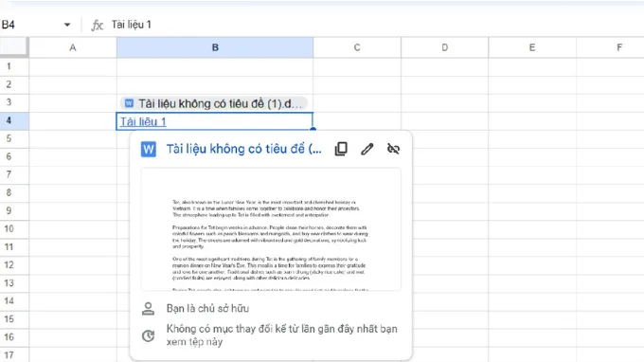Select row 12 header

coord(14,265)
